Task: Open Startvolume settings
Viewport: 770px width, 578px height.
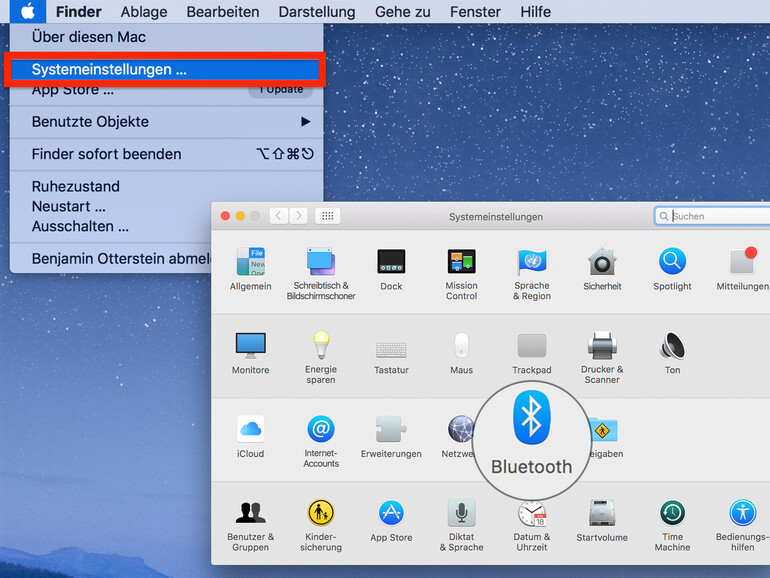Action: tap(602, 521)
